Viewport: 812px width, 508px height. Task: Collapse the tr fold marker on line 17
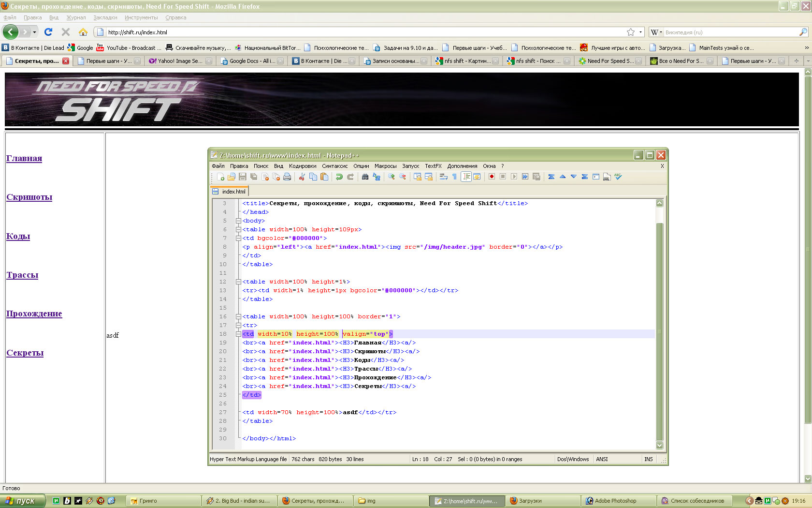238,325
